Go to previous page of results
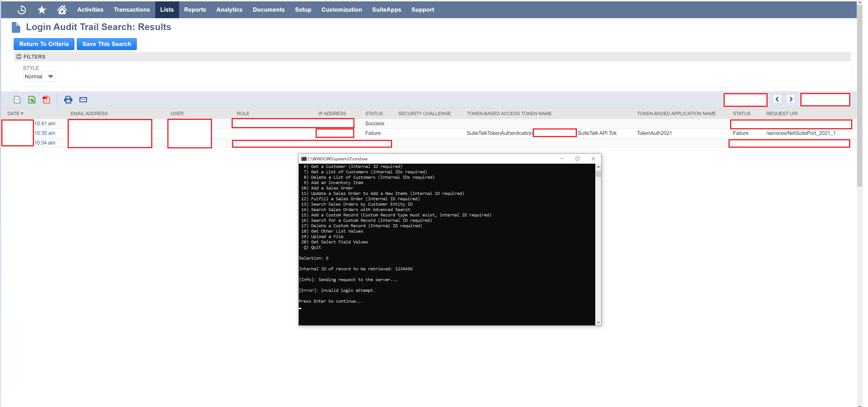This screenshot has height=407, width=868. tap(777, 99)
